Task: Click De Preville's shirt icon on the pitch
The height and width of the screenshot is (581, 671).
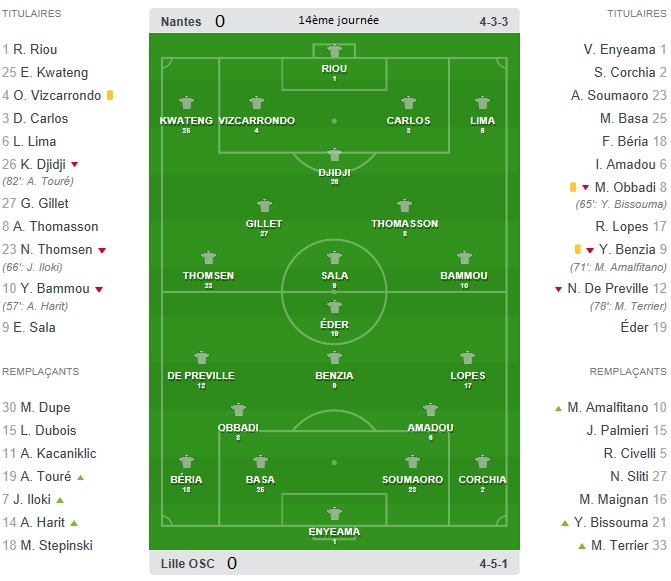Action: [201, 358]
